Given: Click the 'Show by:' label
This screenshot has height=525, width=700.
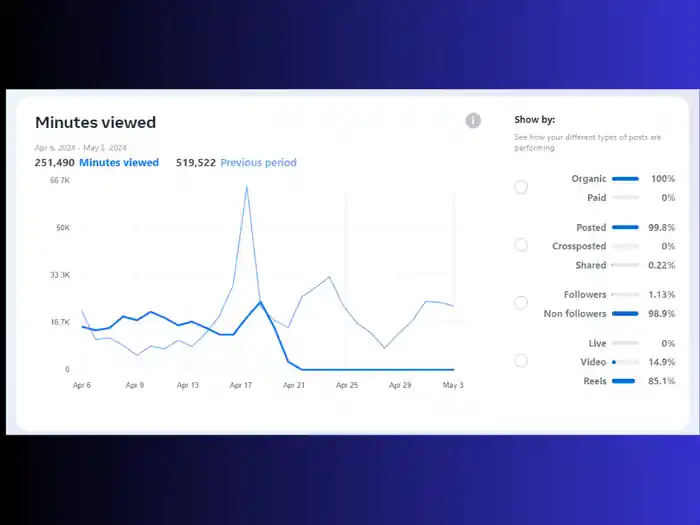Looking at the screenshot, I should pyautogui.click(x=534, y=120).
